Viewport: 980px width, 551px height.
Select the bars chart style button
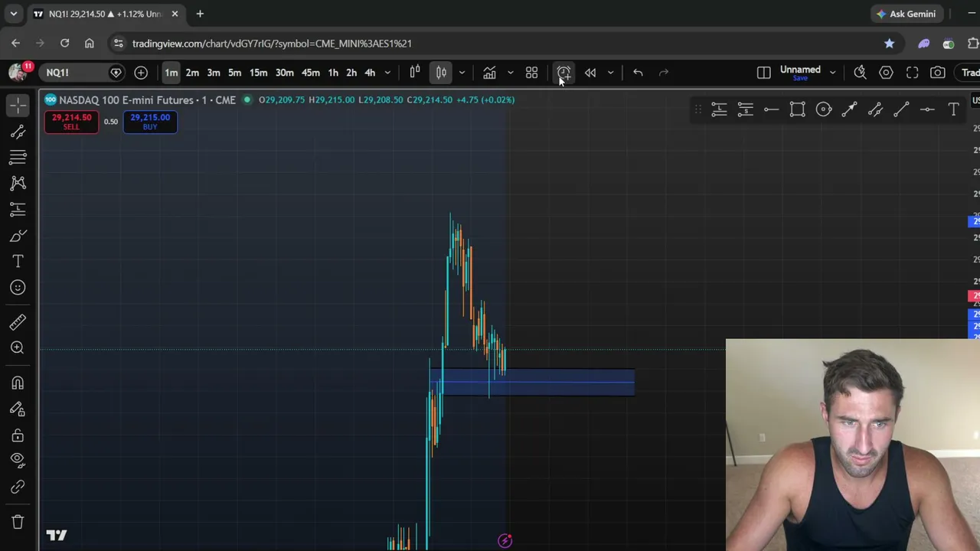pyautogui.click(x=415, y=73)
